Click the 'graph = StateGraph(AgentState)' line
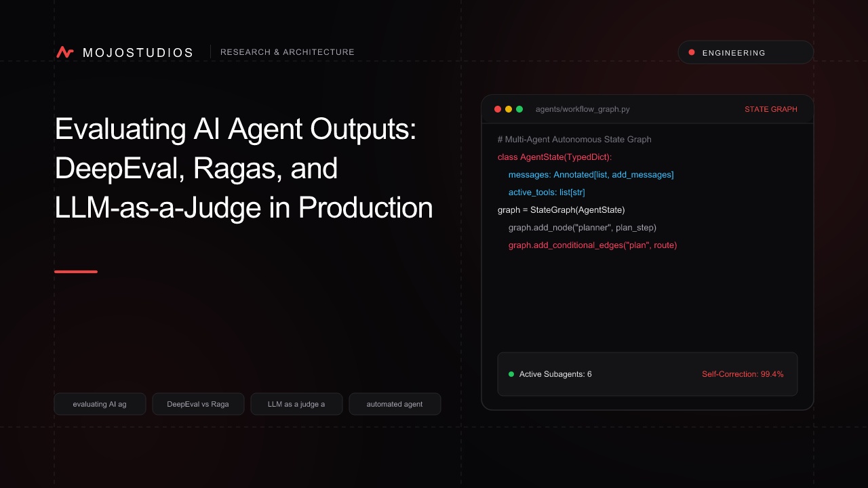This screenshot has width=868, height=488. pyautogui.click(x=561, y=210)
